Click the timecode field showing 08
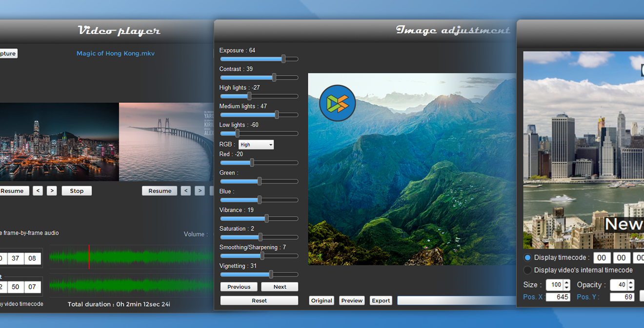Image resolution: width=644 pixels, height=328 pixels. click(32, 258)
